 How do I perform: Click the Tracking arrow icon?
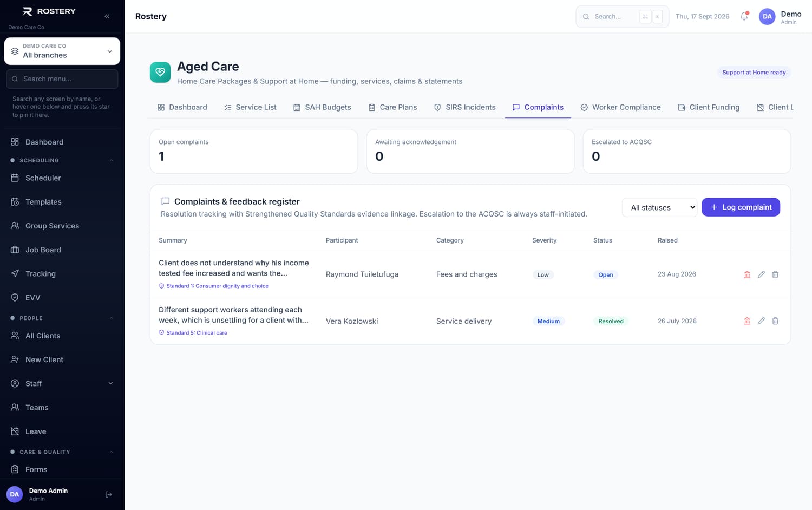pyautogui.click(x=15, y=273)
